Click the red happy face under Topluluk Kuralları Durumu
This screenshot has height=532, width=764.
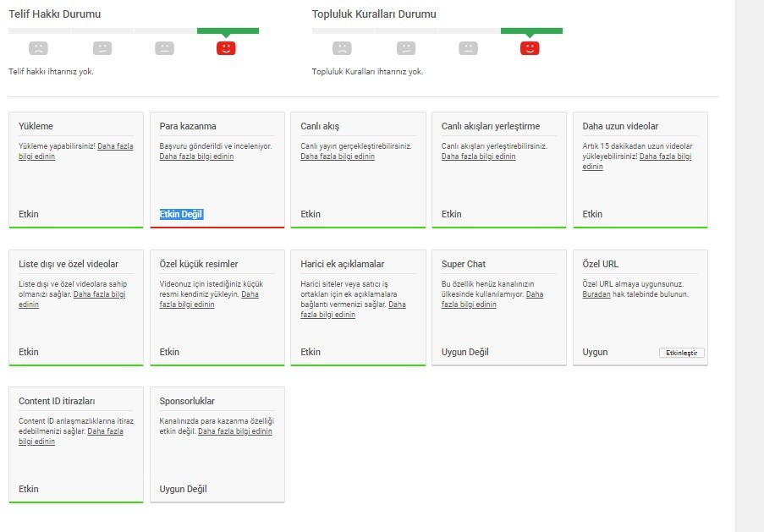530,48
